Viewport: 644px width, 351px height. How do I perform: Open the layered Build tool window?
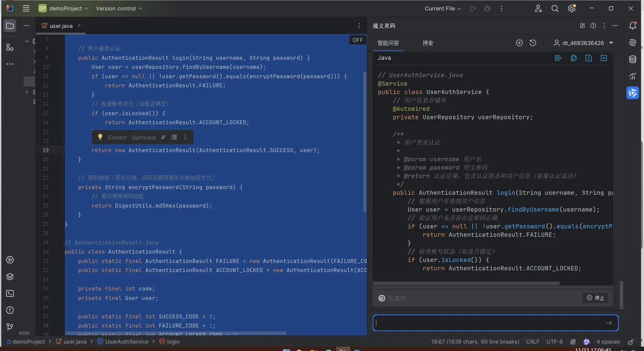point(10,277)
